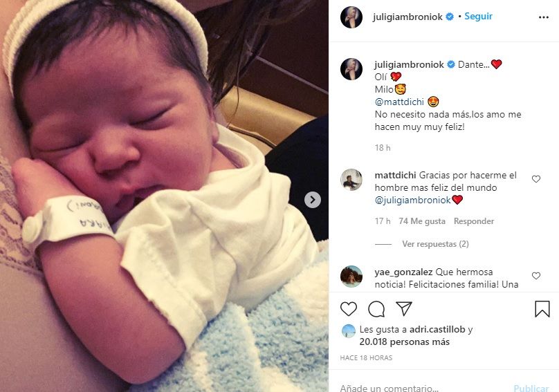The width and height of the screenshot is (559, 392).
Task: Open mattdichi's profile avatar
Action: click(x=351, y=180)
